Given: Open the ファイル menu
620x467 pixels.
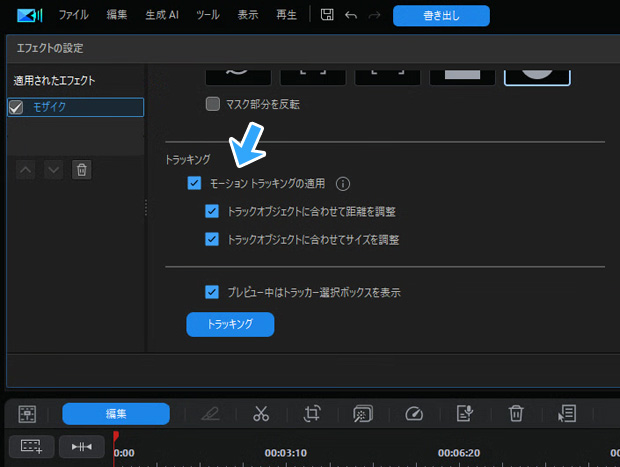Looking at the screenshot, I should point(74,15).
